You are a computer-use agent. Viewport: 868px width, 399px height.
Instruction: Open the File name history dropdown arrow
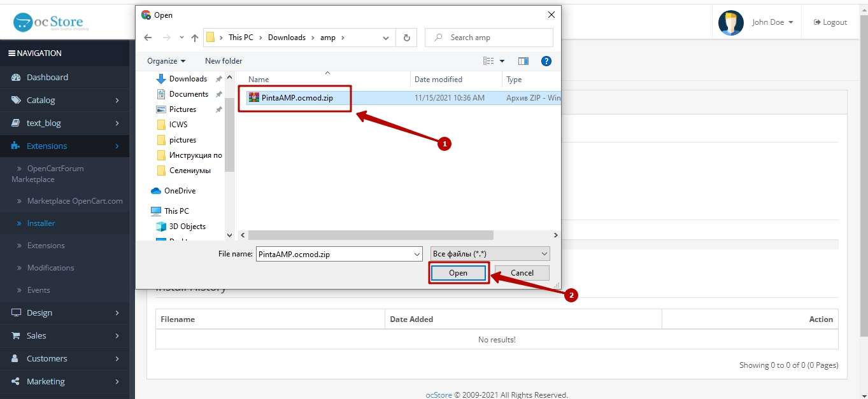[x=417, y=254]
